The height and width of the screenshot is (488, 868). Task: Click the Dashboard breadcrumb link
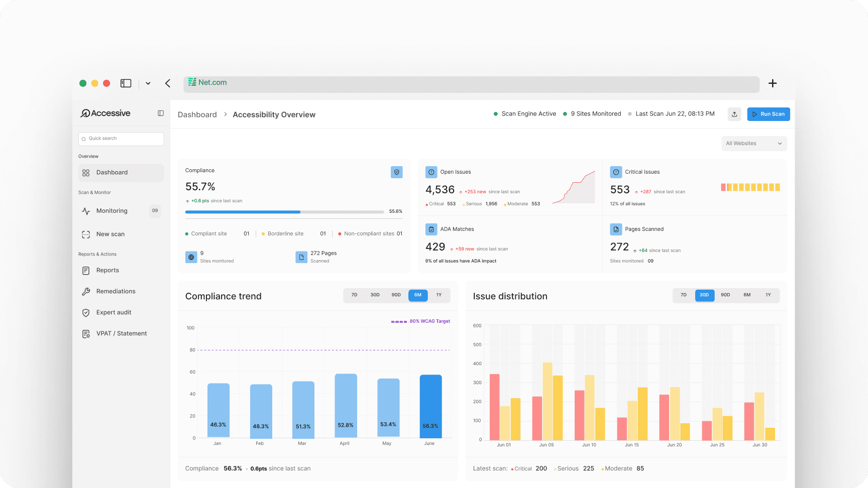pos(197,115)
